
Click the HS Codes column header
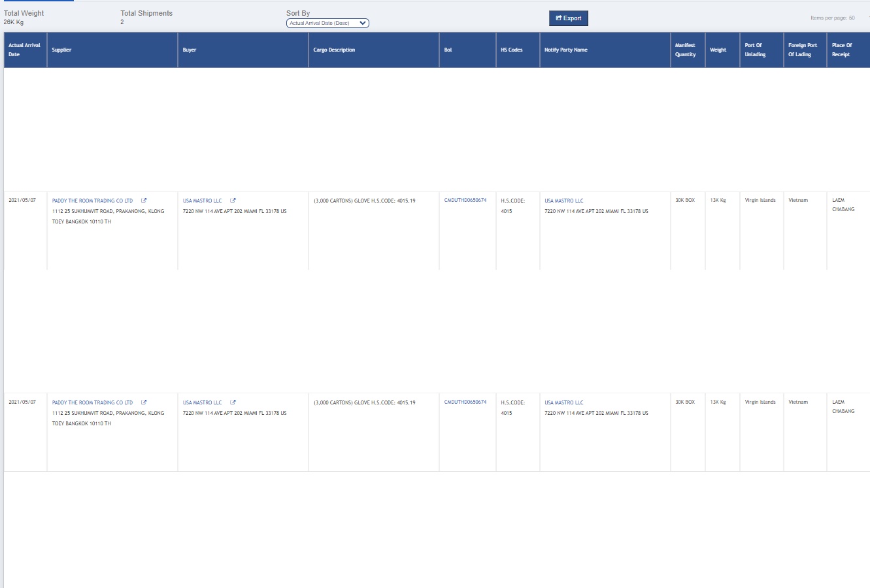(511, 50)
